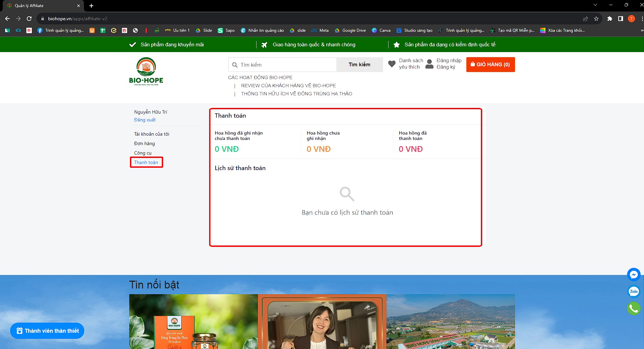Image resolution: width=644 pixels, height=349 pixels.
Task: Click Đăng nhập login link
Action: tap(449, 61)
